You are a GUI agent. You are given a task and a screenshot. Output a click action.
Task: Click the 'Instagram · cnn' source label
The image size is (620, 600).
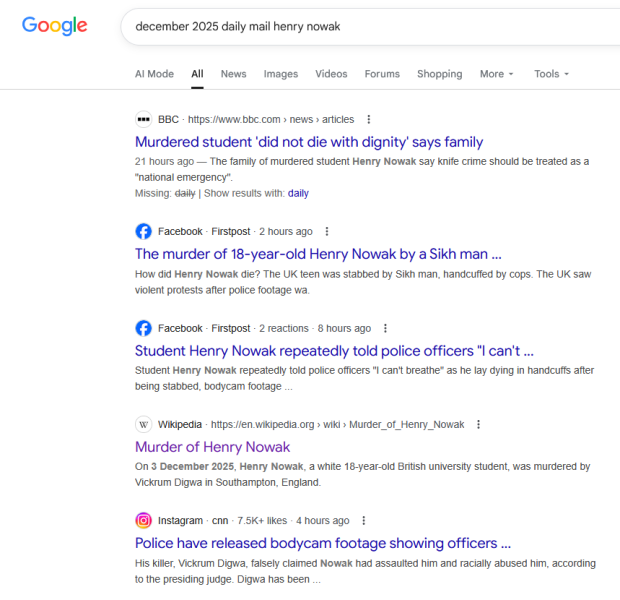pyautogui.click(x=193, y=521)
